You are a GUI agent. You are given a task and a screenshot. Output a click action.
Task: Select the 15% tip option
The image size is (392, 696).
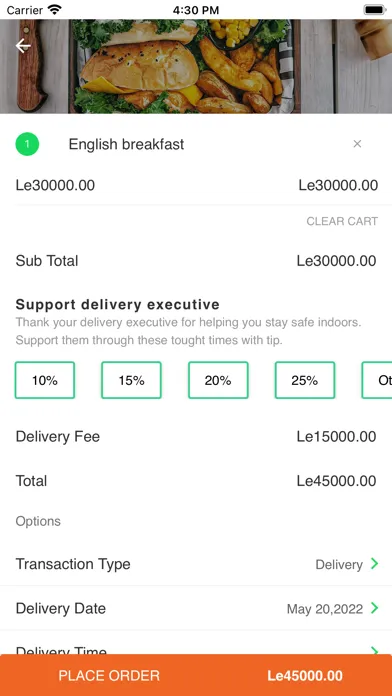point(131,380)
